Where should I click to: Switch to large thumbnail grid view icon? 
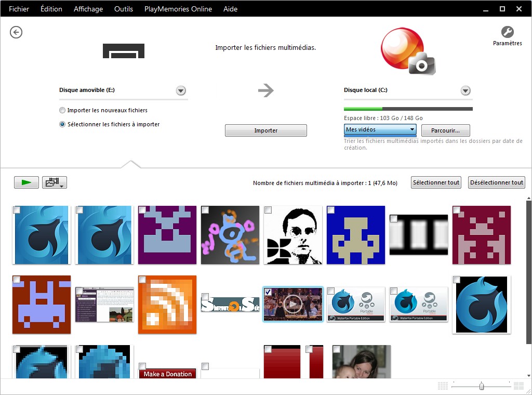pyautogui.click(x=519, y=386)
